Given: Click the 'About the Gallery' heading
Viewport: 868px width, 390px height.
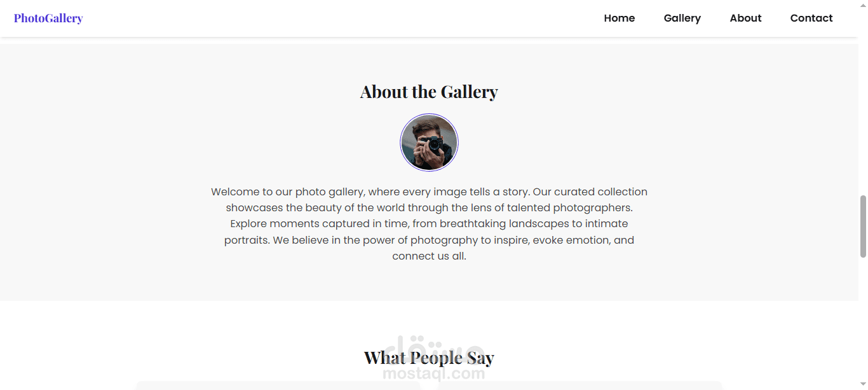Looking at the screenshot, I should tap(429, 92).
